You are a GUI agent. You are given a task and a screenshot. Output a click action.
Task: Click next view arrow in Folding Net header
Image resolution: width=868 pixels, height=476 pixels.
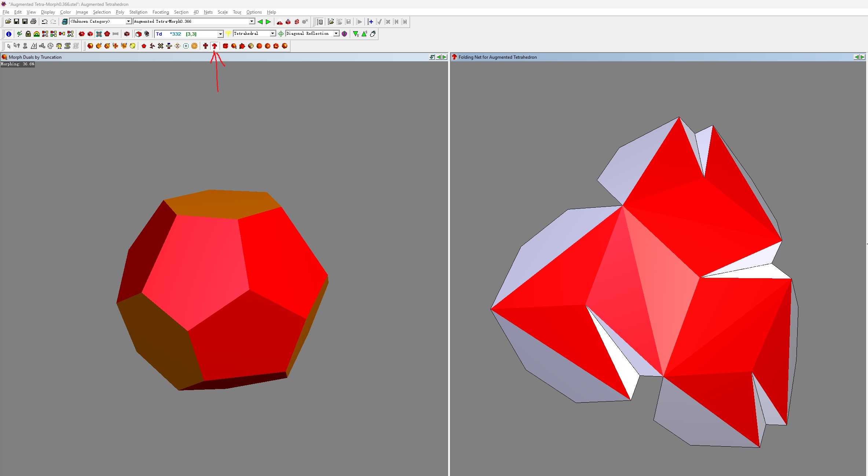(x=862, y=57)
